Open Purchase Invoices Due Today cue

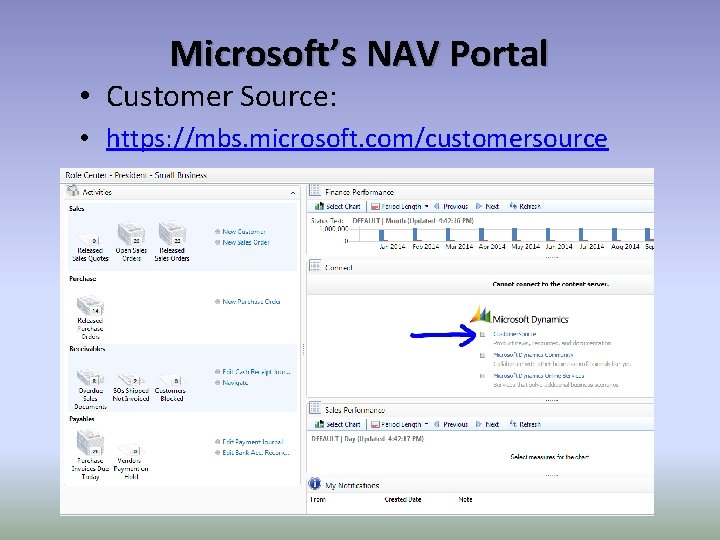[x=90, y=443]
